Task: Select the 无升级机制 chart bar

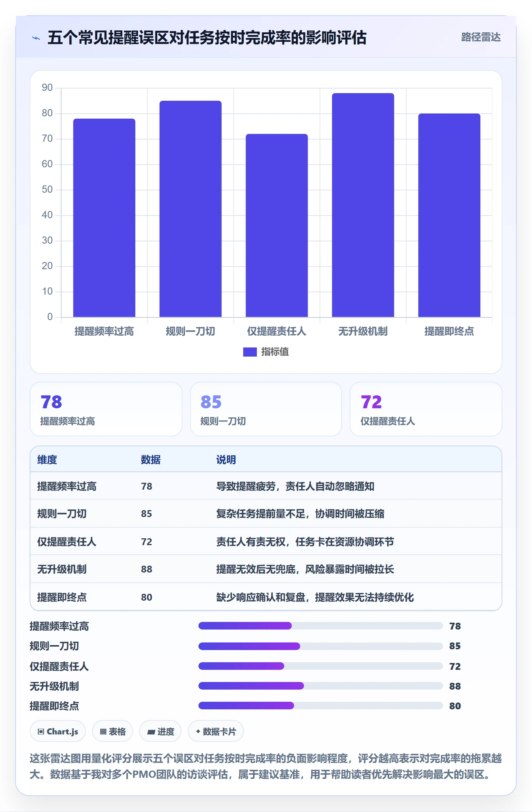Action: pyautogui.click(x=363, y=205)
